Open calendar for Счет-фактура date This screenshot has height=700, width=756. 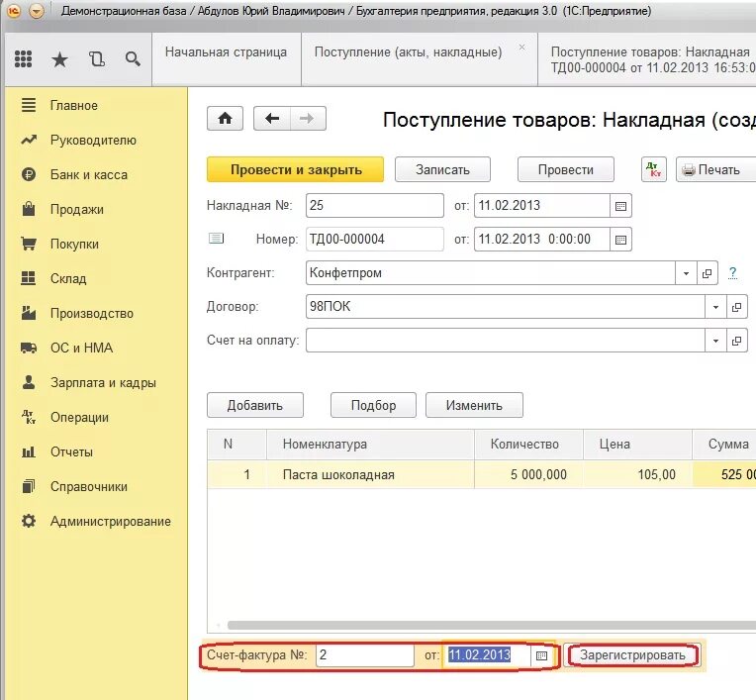coord(542,655)
